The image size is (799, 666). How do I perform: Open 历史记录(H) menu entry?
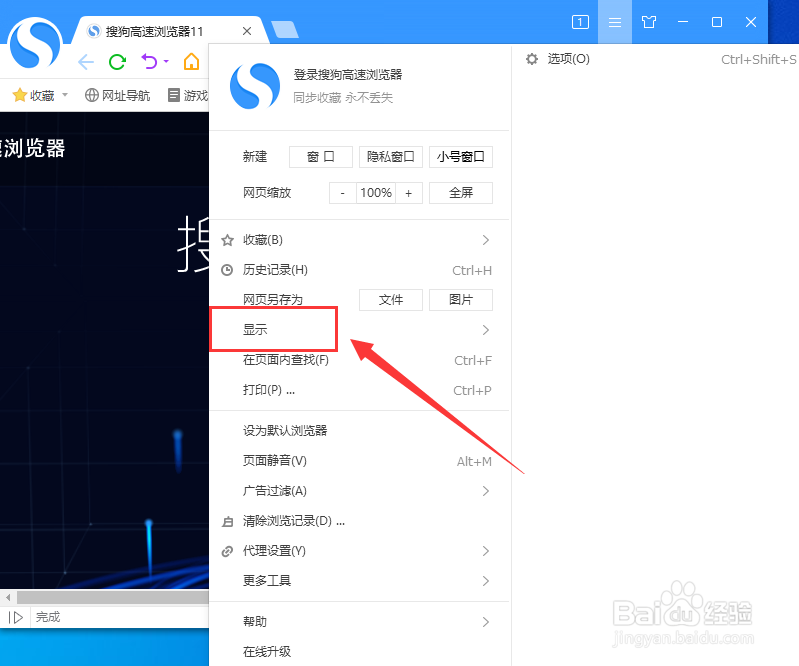pos(359,270)
